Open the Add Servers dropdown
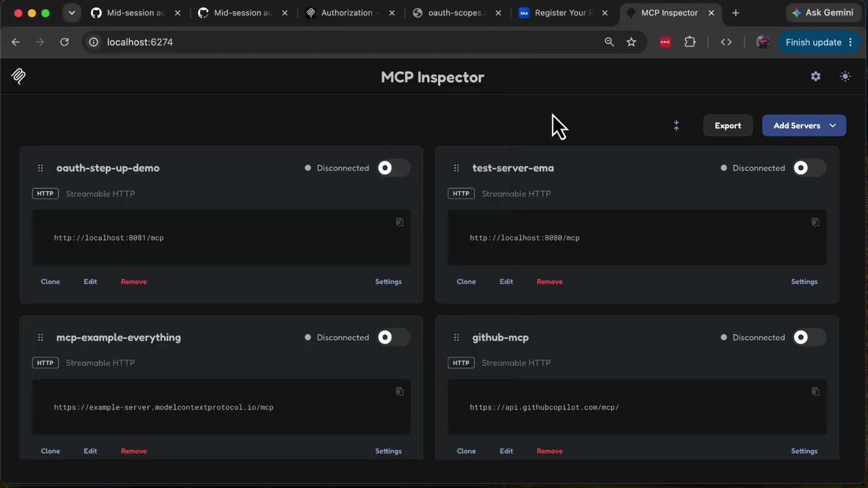The width and height of the screenshot is (868, 488). point(804,125)
